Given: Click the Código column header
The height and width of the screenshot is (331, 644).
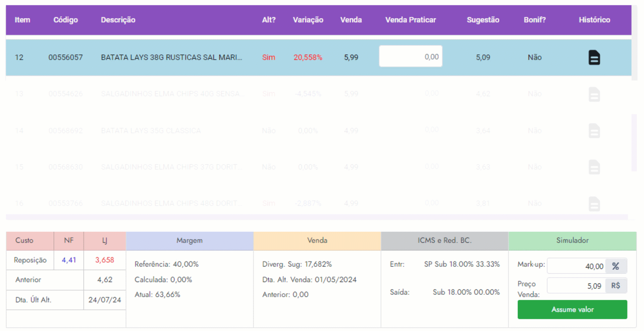Looking at the screenshot, I should tap(65, 20).
